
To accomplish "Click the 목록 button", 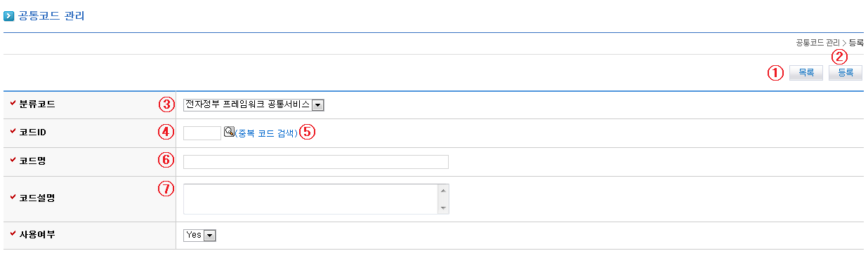I will coord(806,72).
